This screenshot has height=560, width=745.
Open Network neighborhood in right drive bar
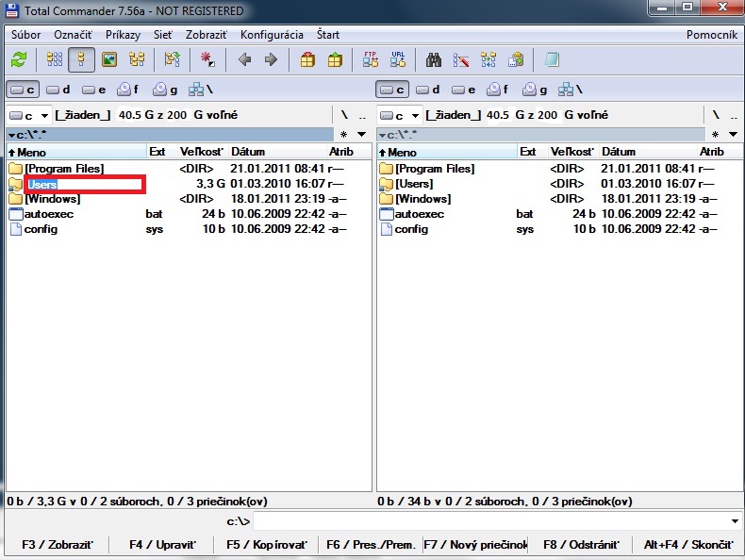[x=571, y=90]
